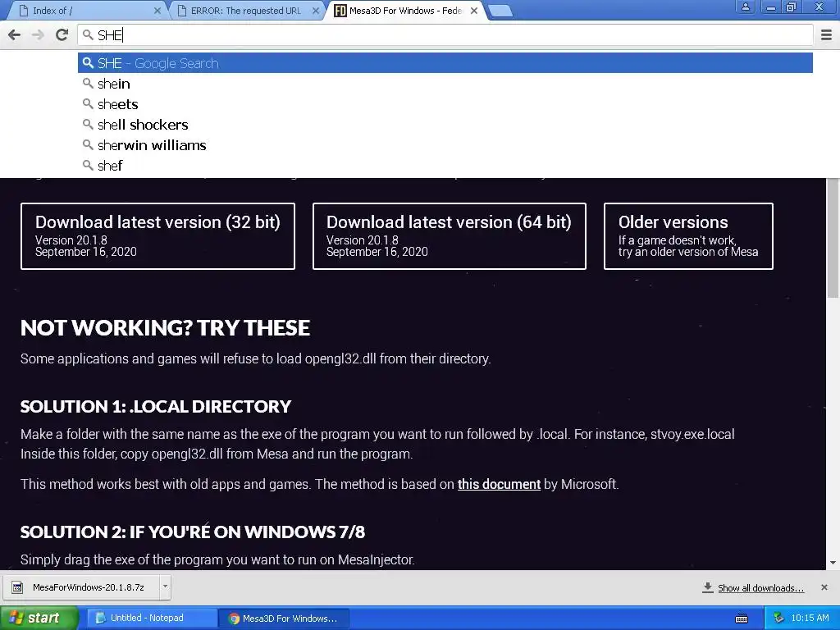Click in the address bar containing SHE
The width and height of the screenshot is (840, 630).
pos(445,35)
